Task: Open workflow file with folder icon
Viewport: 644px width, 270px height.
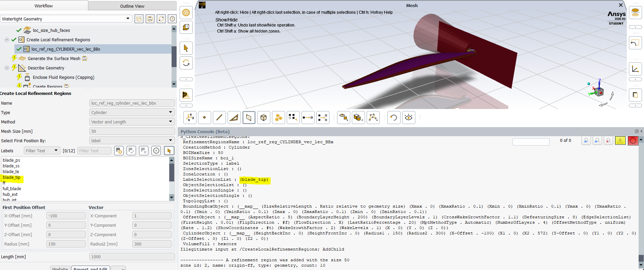Action: point(139,19)
